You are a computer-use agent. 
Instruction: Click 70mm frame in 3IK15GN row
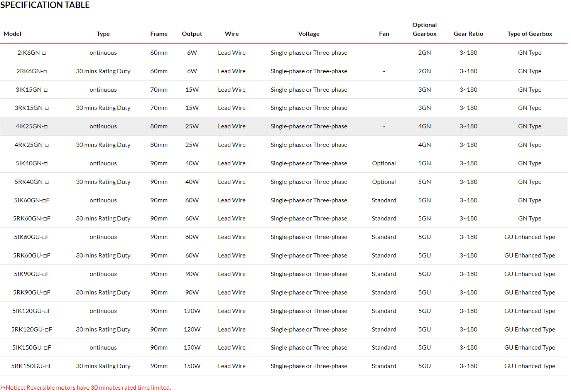pyautogui.click(x=159, y=90)
